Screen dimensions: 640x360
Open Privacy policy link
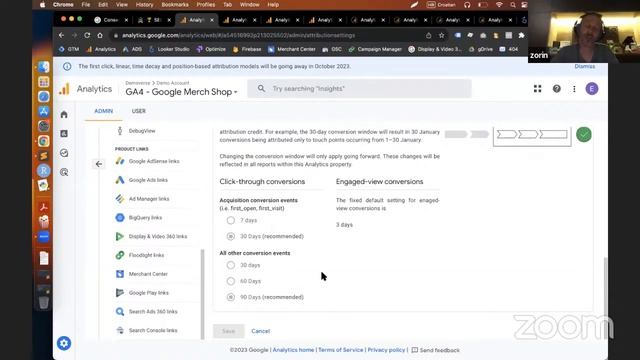click(386, 350)
